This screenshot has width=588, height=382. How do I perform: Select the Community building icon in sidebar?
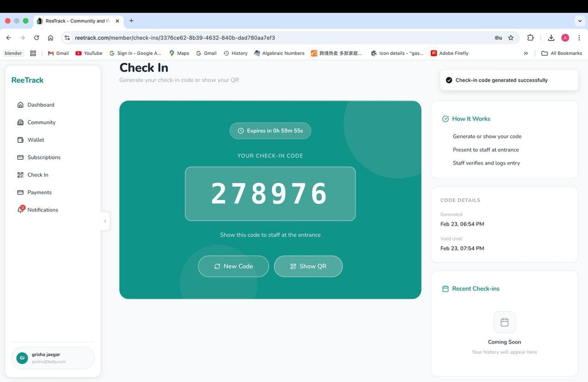coord(20,122)
